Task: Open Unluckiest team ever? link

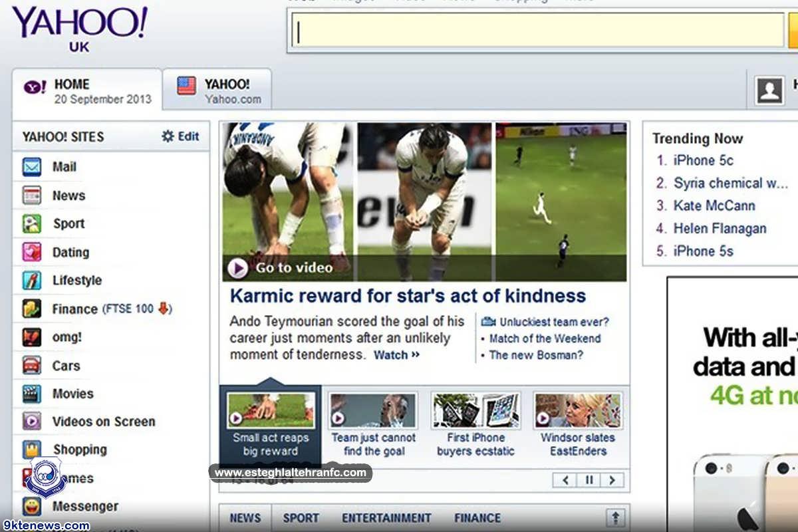Action: click(554, 322)
